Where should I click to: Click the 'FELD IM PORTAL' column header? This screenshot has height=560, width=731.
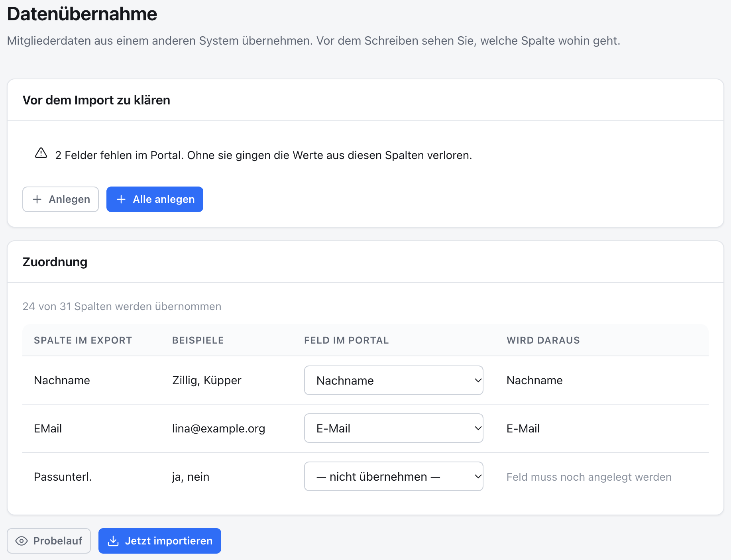(x=346, y=340)
